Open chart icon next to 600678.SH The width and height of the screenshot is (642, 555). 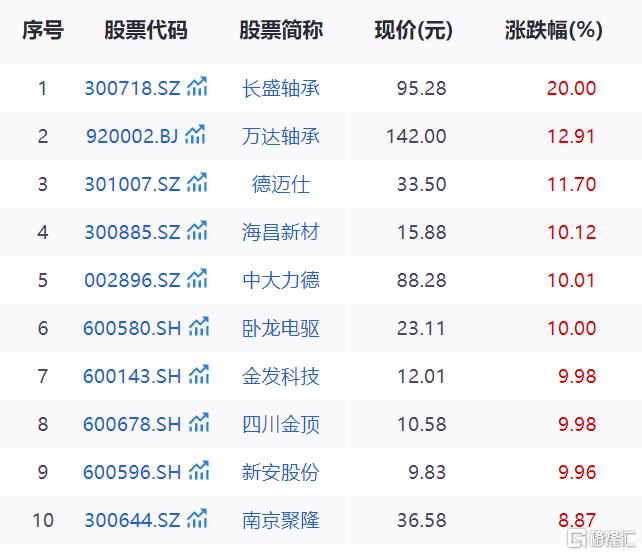199,422
